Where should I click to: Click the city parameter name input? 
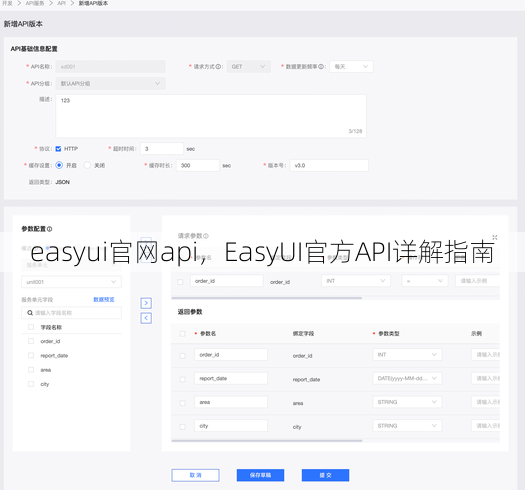(231, 426)
